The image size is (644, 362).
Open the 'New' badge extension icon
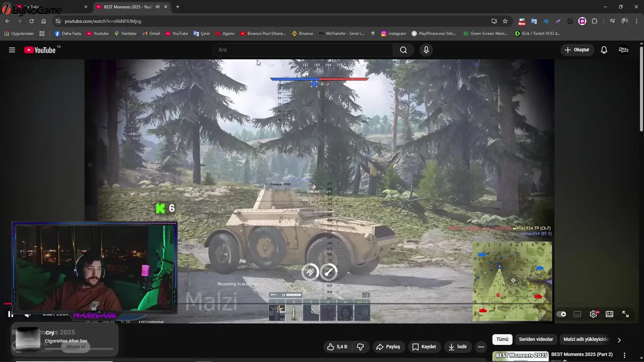(x=522, y=21)
